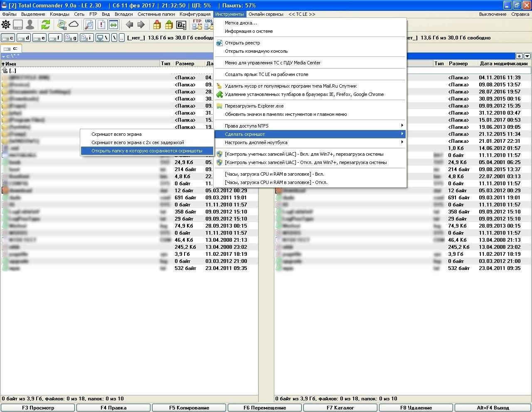Viewport: 532px width, 412px height.
Task: Choose Открыть папку в которую сохраняются скриншоты
Action: [147, 151]
